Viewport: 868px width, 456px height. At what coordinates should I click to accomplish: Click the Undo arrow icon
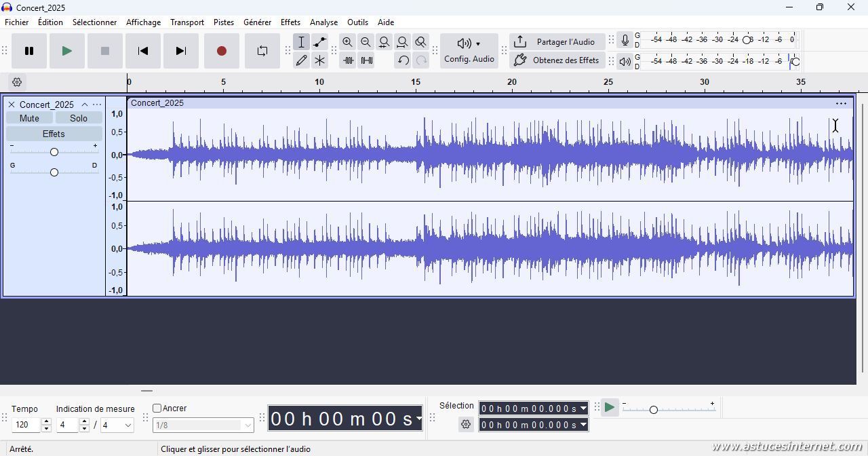tap(403, 60)
